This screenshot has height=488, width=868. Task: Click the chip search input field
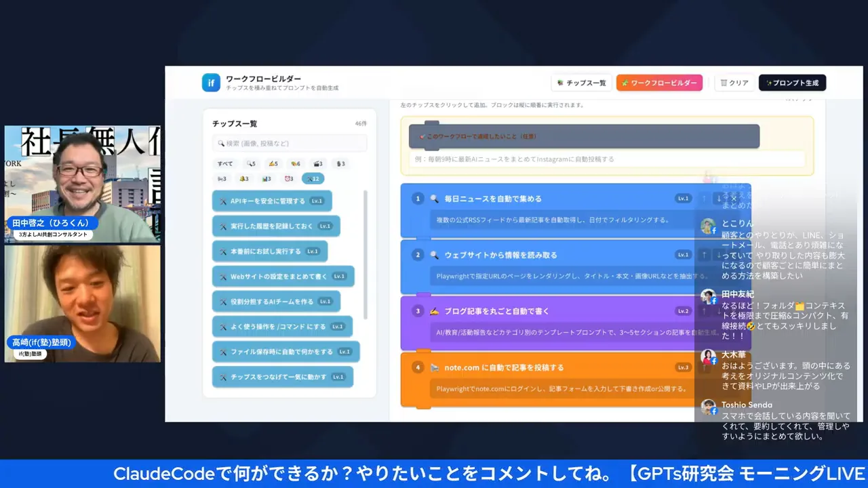pyautogui.click(x=290, y=143)
